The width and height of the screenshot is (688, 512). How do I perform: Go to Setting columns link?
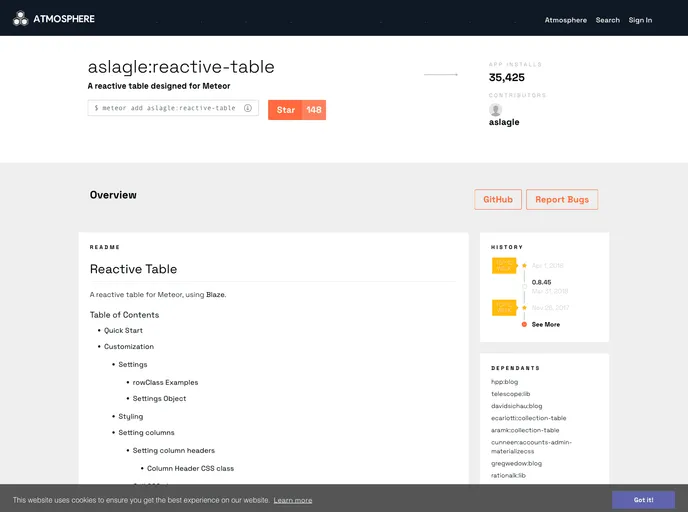click(147, 433)
